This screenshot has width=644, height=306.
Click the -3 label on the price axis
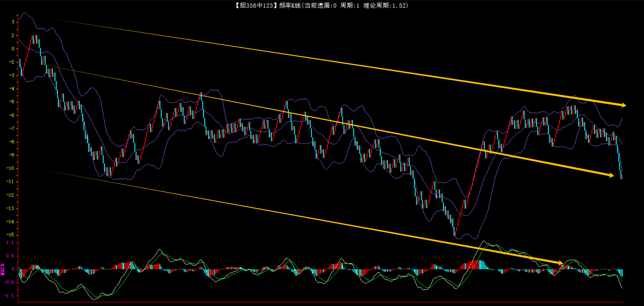point(12,75)
